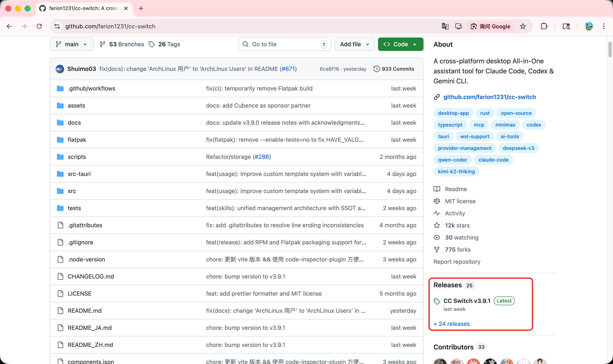
Task: Open the Add file dropdown
Action: tap(354, 44)
